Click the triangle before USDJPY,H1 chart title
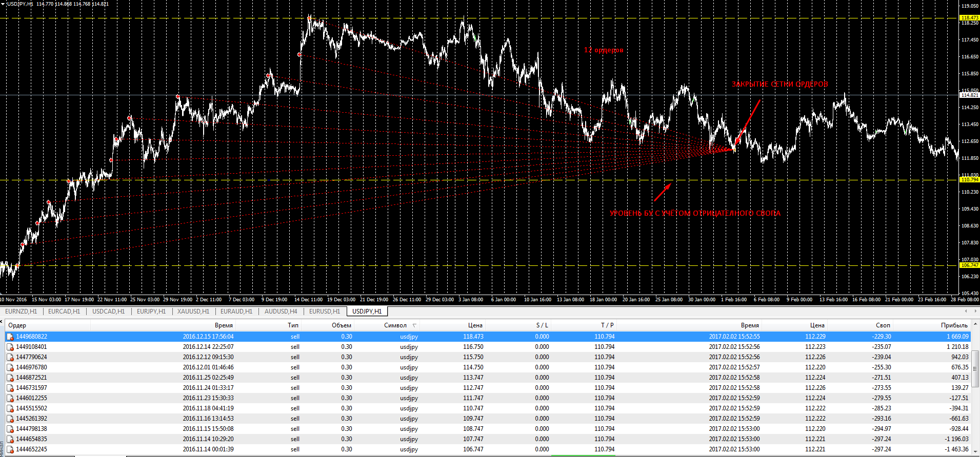 3,4
